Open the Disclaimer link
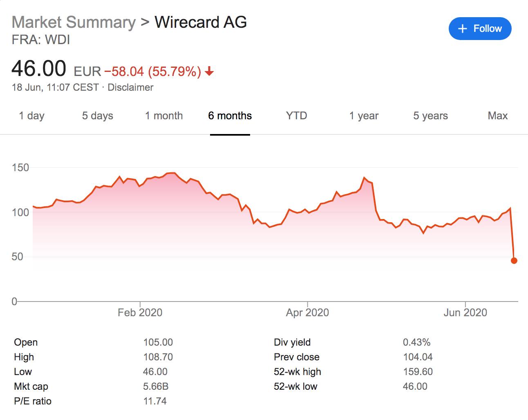This screenshot has height=420, width=528. (130, 87)
